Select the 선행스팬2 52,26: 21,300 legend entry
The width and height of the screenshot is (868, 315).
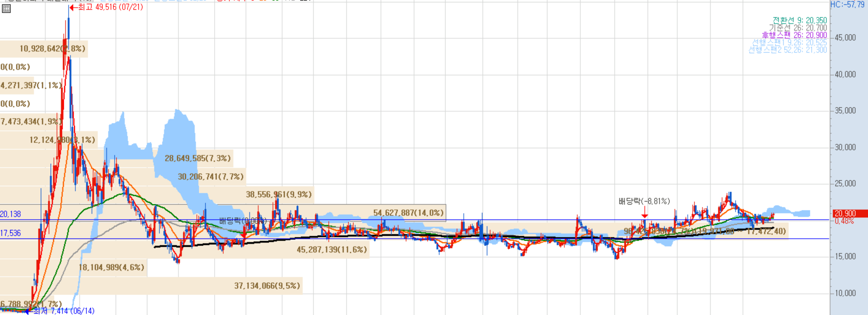point(788,50)
